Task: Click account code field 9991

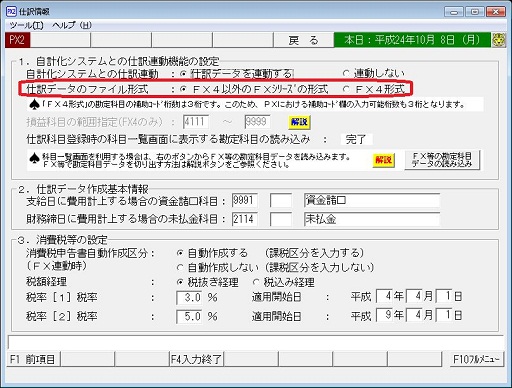Action: (245, 200)
